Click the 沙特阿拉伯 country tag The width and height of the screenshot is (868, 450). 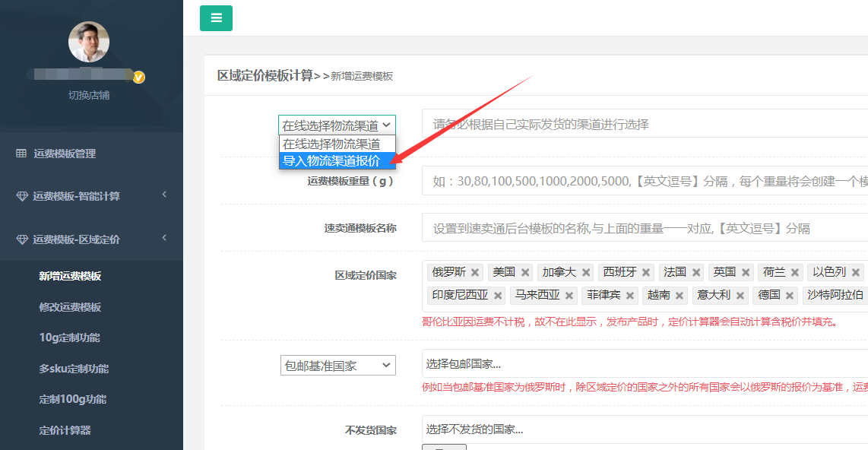(x=835, y=295)
